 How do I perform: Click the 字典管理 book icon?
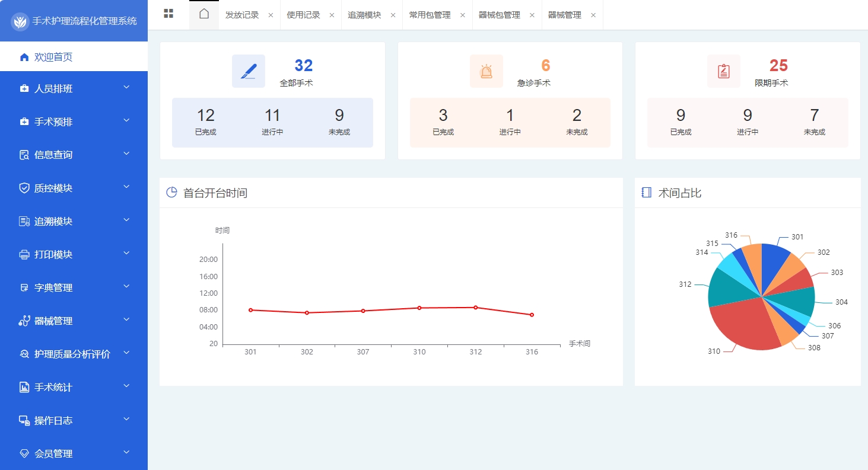[24, 288]
